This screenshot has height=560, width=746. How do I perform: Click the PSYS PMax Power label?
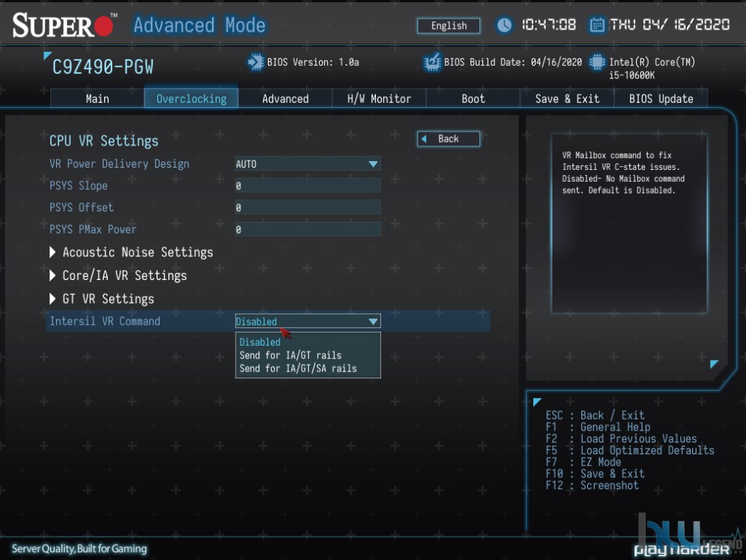(x=93, y=229)
